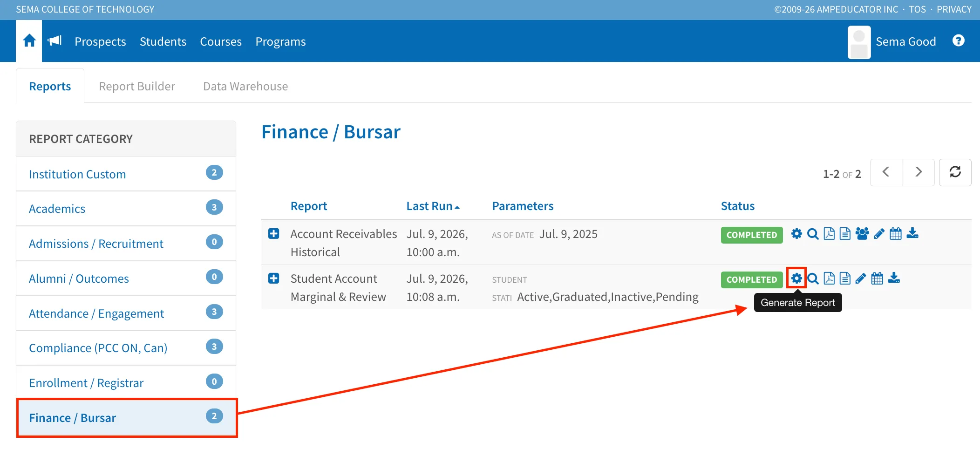Click Generate Report gear for Student Account row
The width and height of the screenshot is (980, 449).
tap(796, 278)
